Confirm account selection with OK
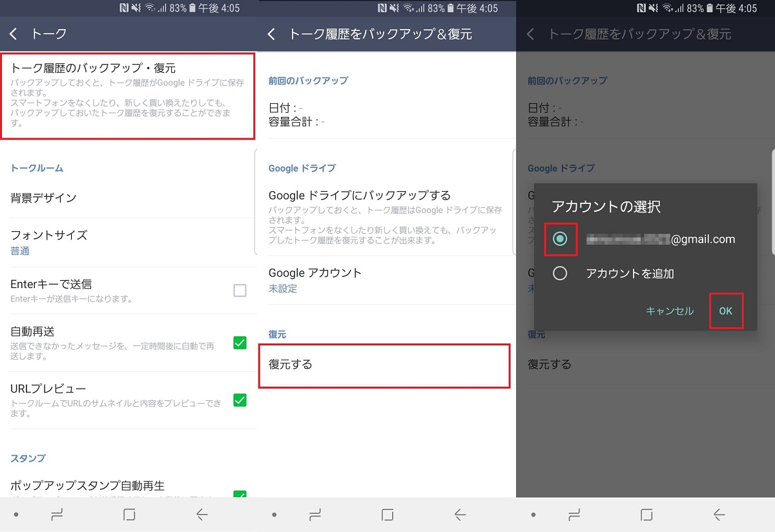The width and height of the screenshot is (775, 532). [x=726, y=311]
